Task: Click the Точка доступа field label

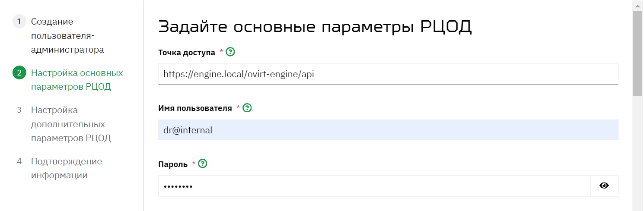Action: (187, 52)
